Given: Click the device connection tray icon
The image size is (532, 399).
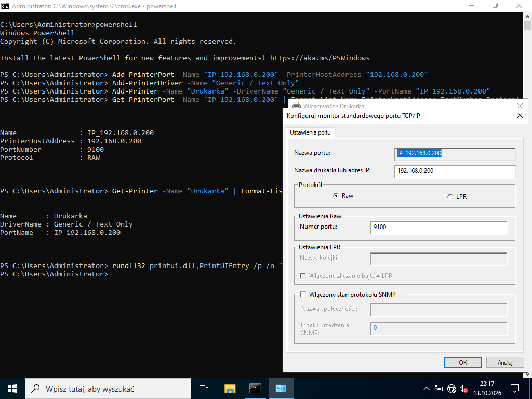Looking at the screenshot, I should 438,389.
